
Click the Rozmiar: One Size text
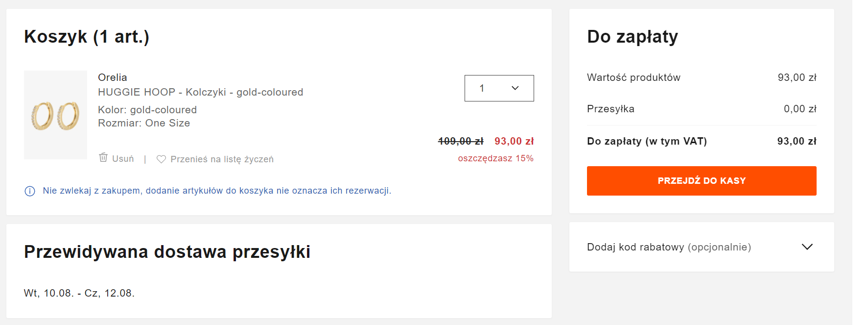(144, 123)
